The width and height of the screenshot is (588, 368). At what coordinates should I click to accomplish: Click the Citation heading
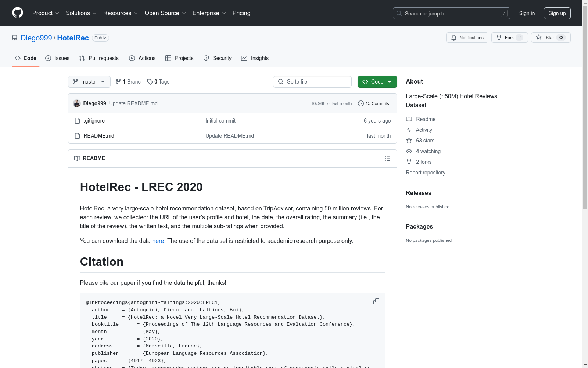(x=102, y=262)
